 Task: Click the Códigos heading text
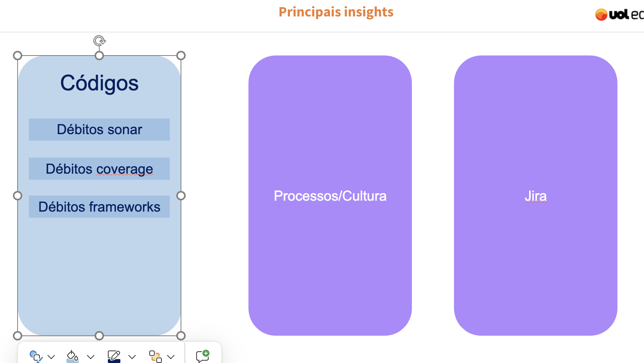pyautogui.click(x=99, y=83)
